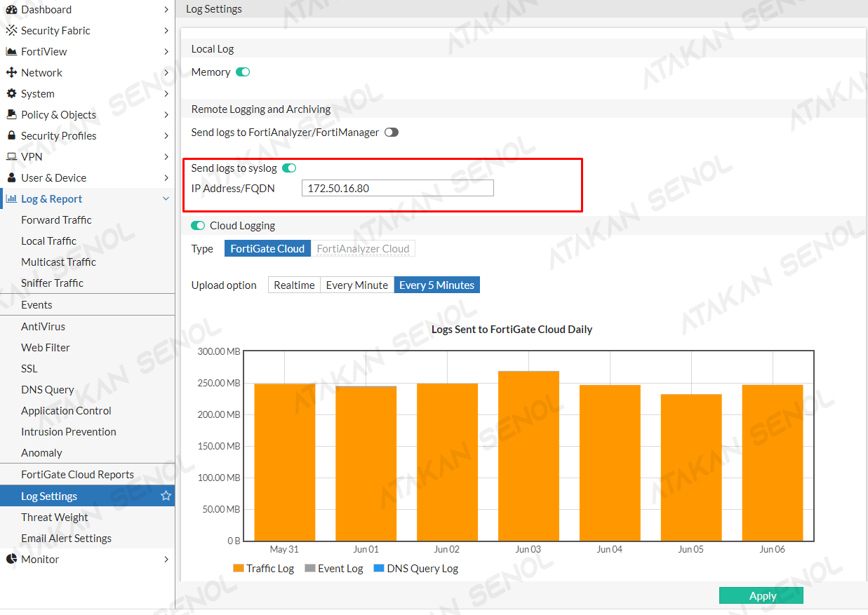Click the Local Log section heading
The image size is (868, 615).
point(213,49)
